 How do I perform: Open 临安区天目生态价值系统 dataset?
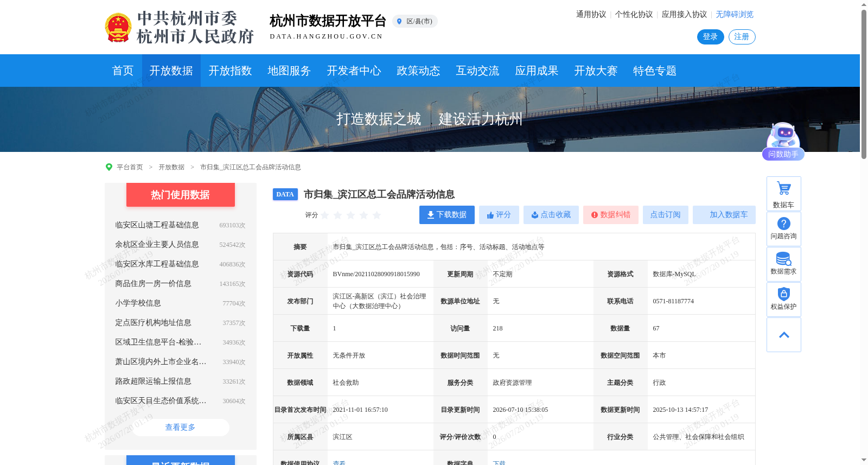(x=161, y=401)
